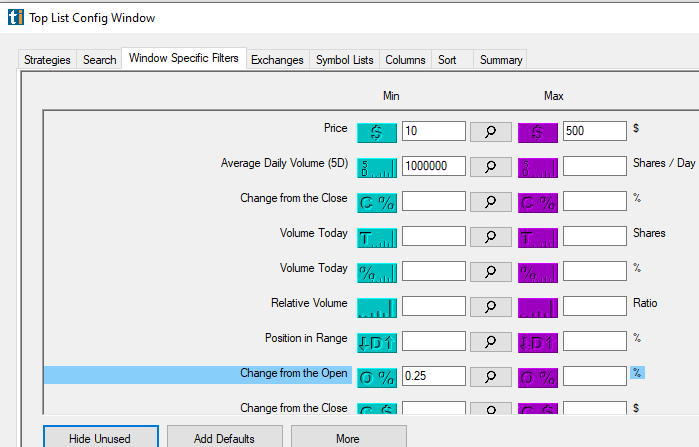Viewport: 699px width, 447px height.
Task: Click purple Relative Volume icon
Action: pos(538,308)
